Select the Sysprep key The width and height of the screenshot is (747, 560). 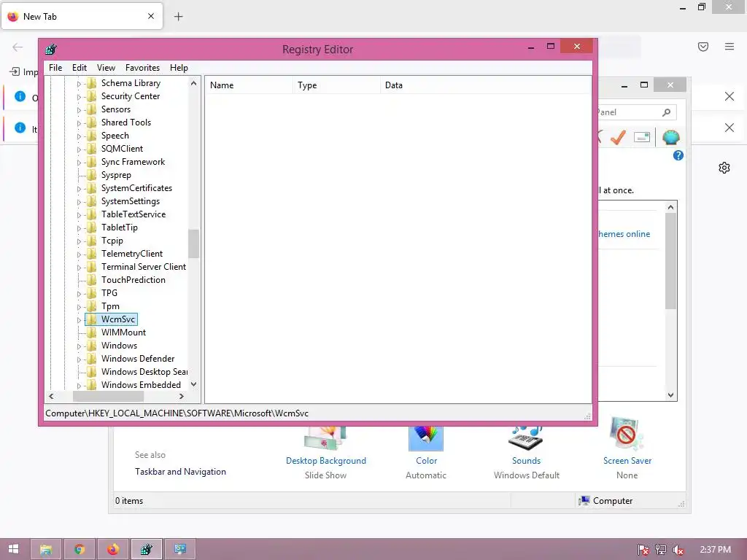pyautogui.click(x=116, y=175)
